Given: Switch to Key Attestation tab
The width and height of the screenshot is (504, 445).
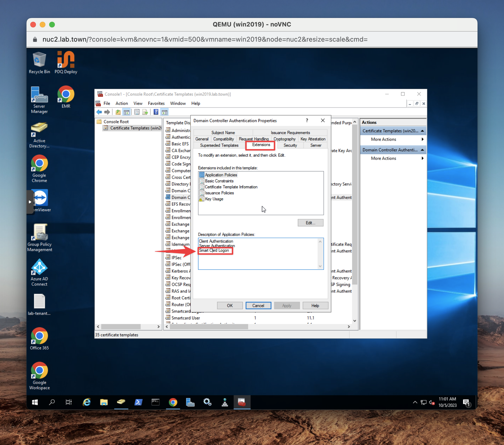Looking at the screenshot, I should 313,139.
